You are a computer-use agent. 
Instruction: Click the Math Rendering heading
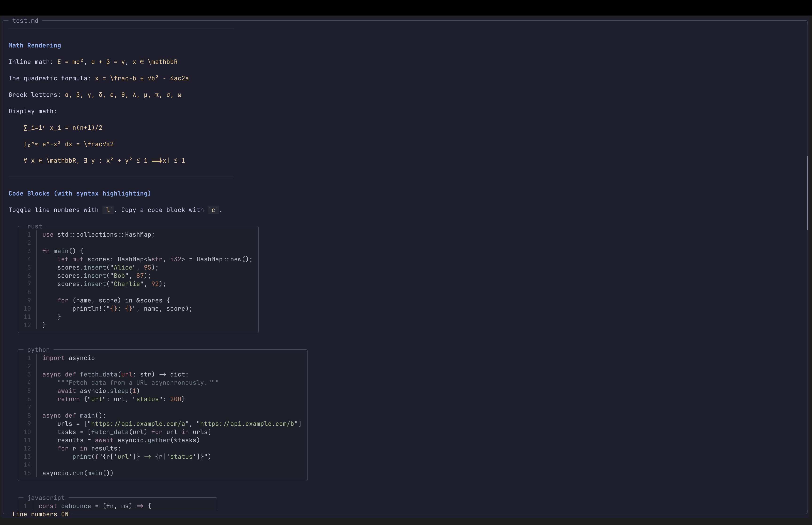pos(35,45)
